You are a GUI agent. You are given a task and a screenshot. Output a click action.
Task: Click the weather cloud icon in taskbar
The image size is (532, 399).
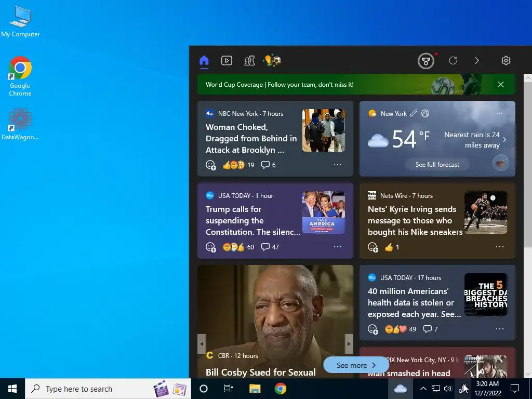(401, 389)
